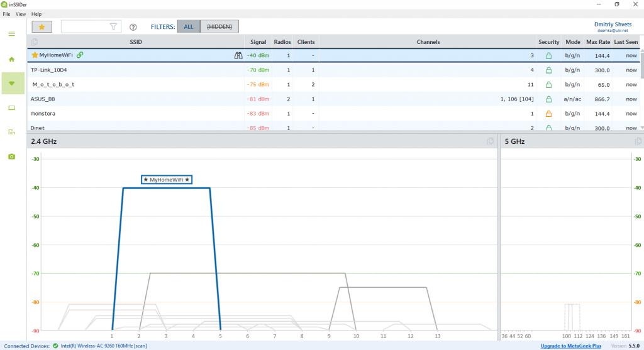Open the File menu
Image resolution: width=644 pixels, height=350 pixels.
6,14
